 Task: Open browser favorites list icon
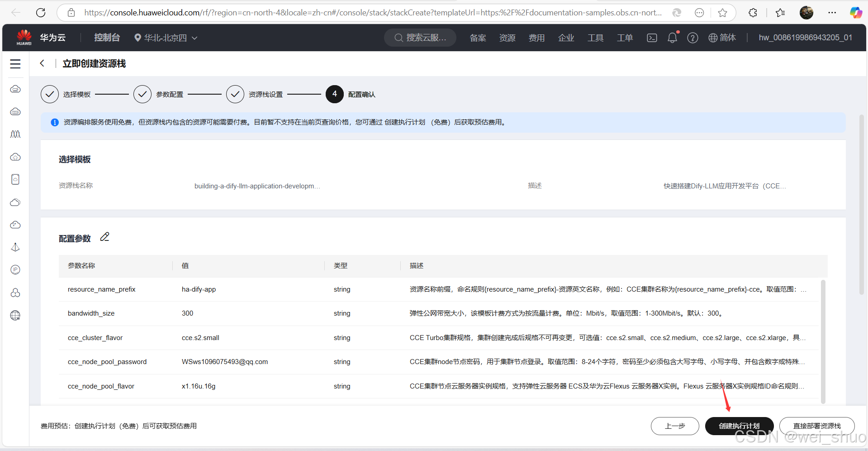click(780, 13)
